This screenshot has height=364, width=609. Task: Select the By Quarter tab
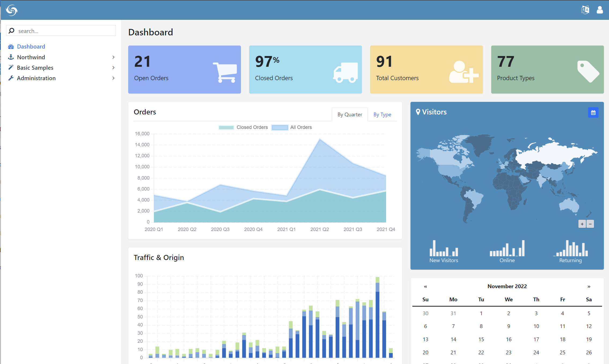(350, 114)
